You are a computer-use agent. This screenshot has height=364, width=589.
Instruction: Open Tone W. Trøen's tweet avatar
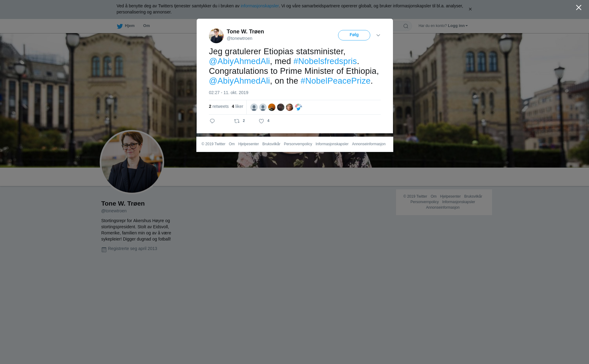[x=216, y=36]
